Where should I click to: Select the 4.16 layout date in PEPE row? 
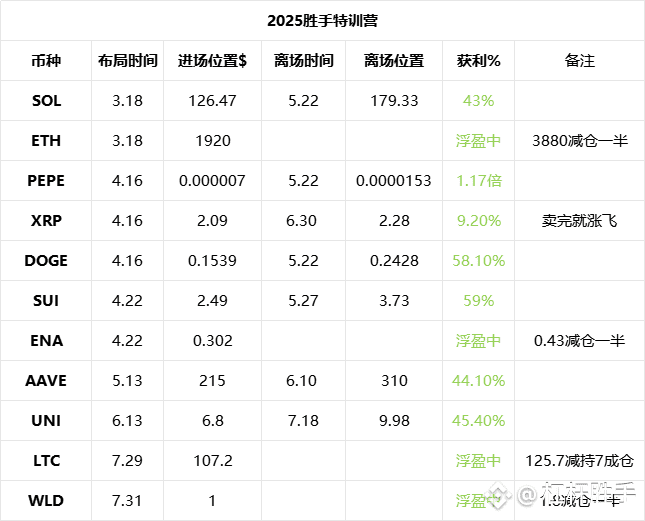pyautogui.click(x=128, y=181)
